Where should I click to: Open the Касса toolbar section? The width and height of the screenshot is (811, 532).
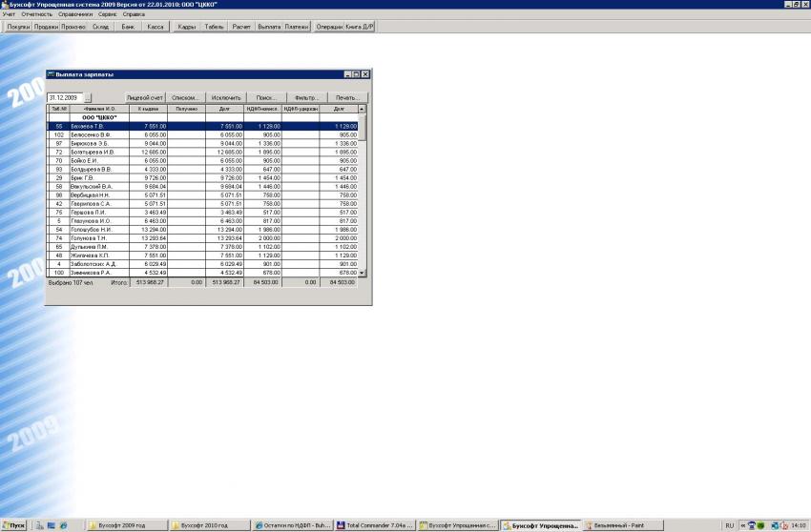(156, 27)
